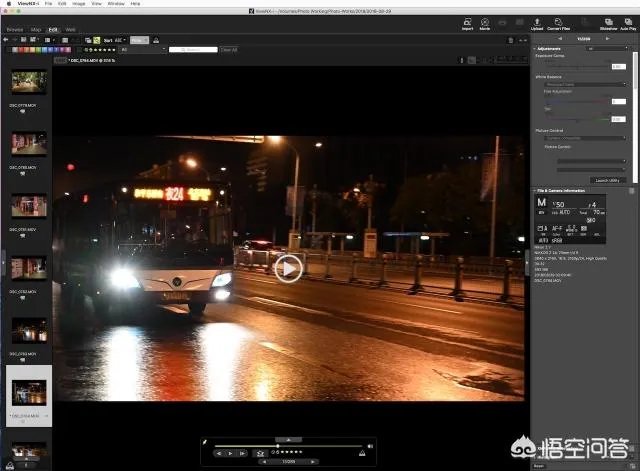Open the Convert Files tool
Screen dimensions: 640x471
[558, 22]
